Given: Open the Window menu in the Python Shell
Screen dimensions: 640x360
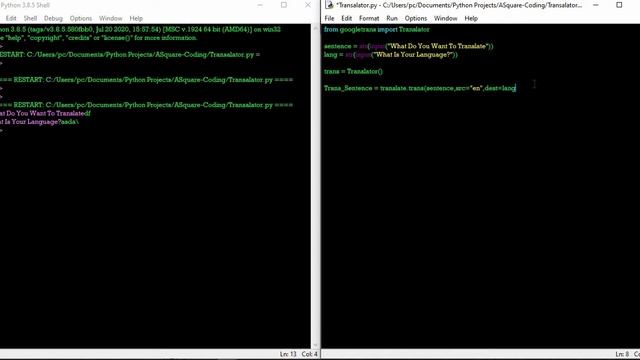Looking at the screenshot, I should pyautogui.click(x=111, y=18).
